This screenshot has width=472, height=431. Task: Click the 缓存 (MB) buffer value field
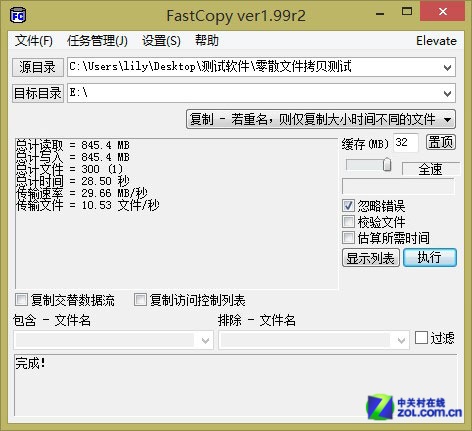click(x=405, y=143)
